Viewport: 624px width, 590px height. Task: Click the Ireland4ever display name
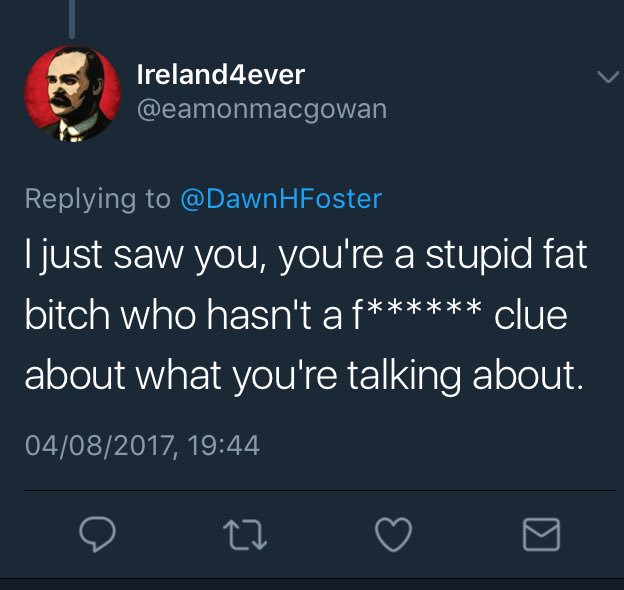(221, 74)
